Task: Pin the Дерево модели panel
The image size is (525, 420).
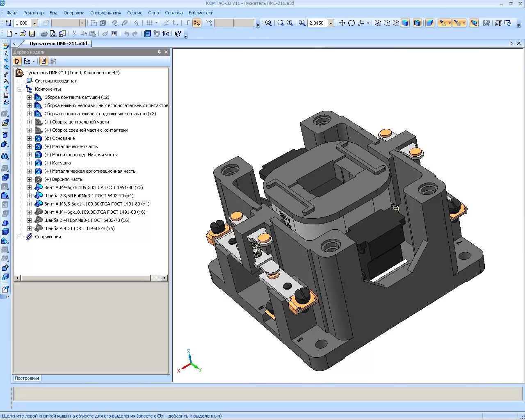Action: point(160,52)
